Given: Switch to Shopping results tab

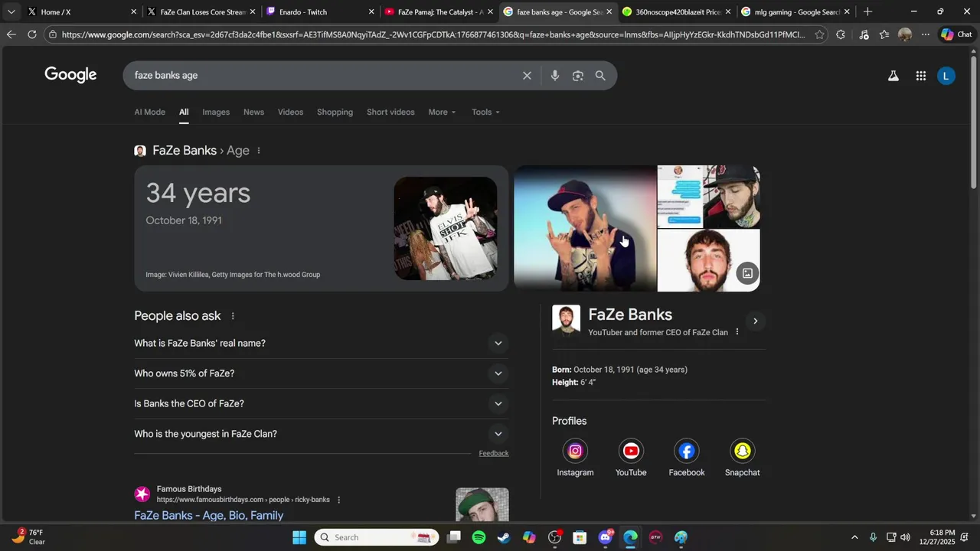Looking at the screenshot, I should (x=335, y=112).
